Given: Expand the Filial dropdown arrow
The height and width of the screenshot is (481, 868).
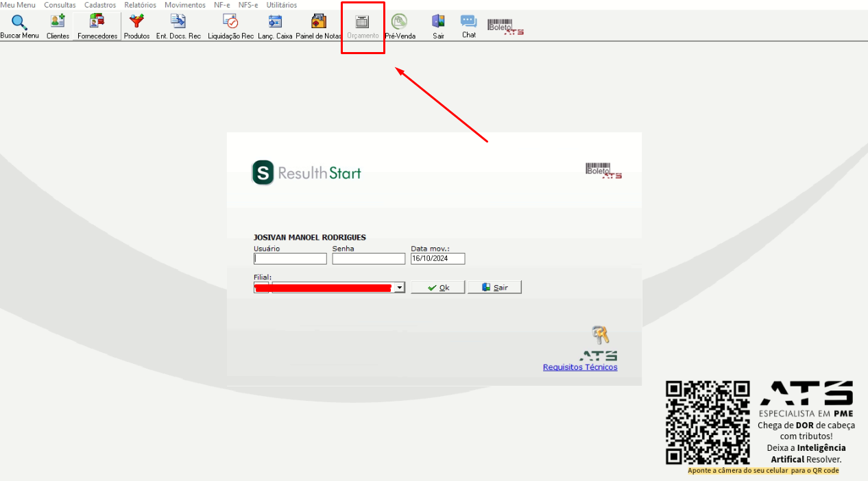Looking at the screenshot, I should 400,288.
